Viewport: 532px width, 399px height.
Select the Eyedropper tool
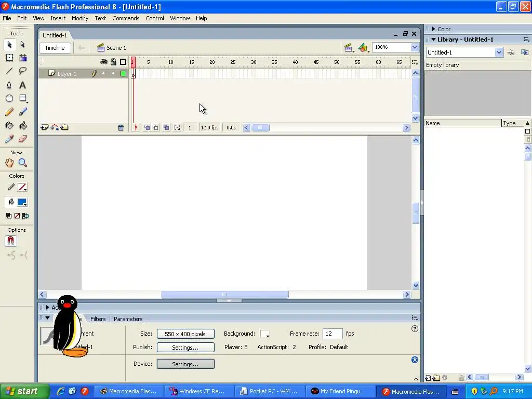point(9,139)
